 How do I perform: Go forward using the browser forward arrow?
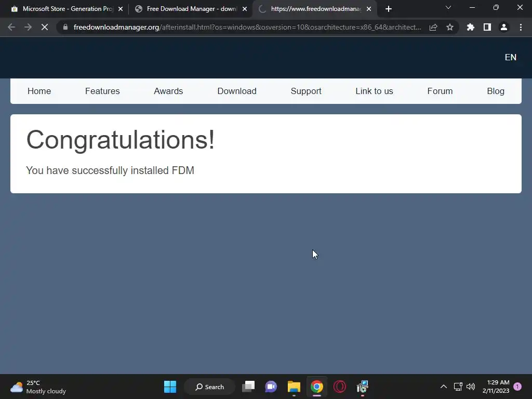[28, 27]
